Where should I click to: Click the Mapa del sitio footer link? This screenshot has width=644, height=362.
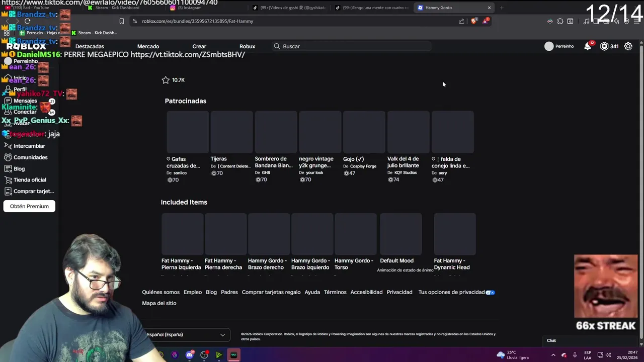click(159, 303)
